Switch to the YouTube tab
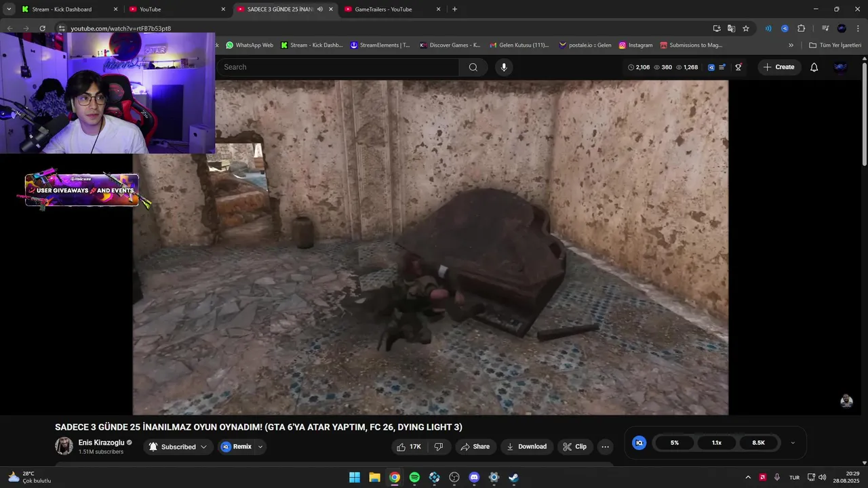Viewport: 868px width, 488px height. 178,9
